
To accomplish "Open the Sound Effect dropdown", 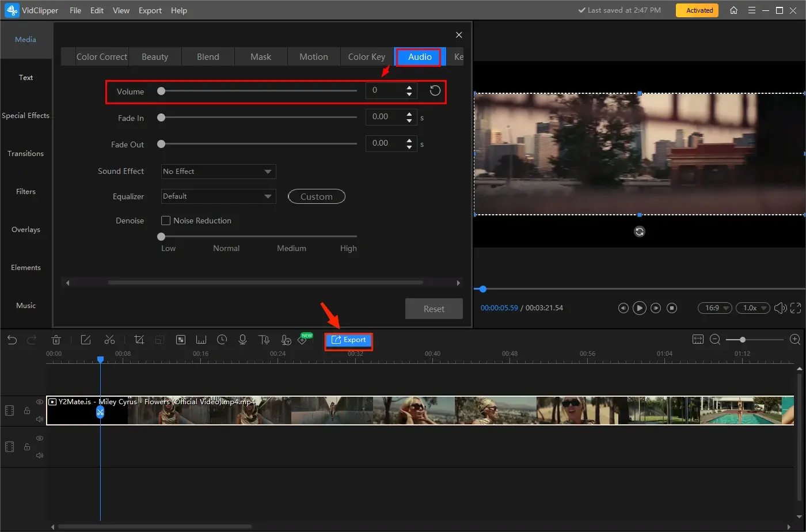I will [x=218, y=171].
